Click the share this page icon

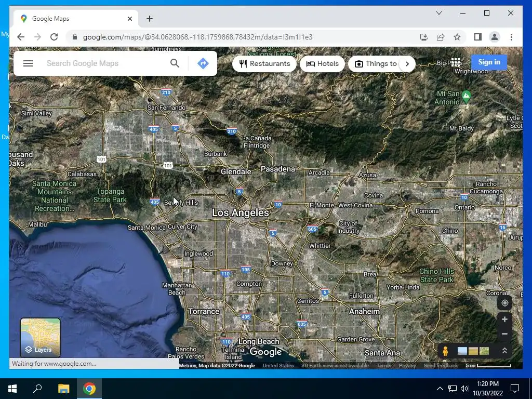point(441,37)
